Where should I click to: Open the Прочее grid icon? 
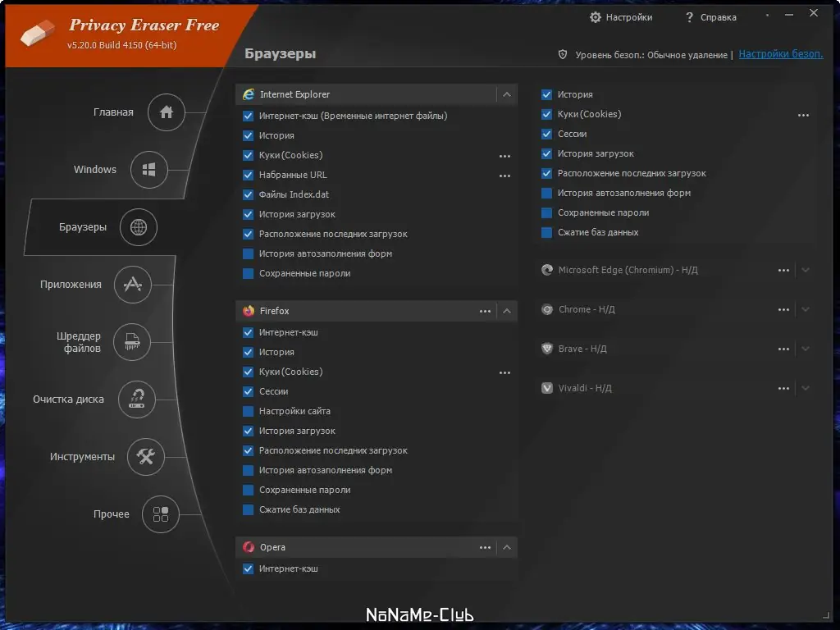pyautogui.click(x=162, y=514)
